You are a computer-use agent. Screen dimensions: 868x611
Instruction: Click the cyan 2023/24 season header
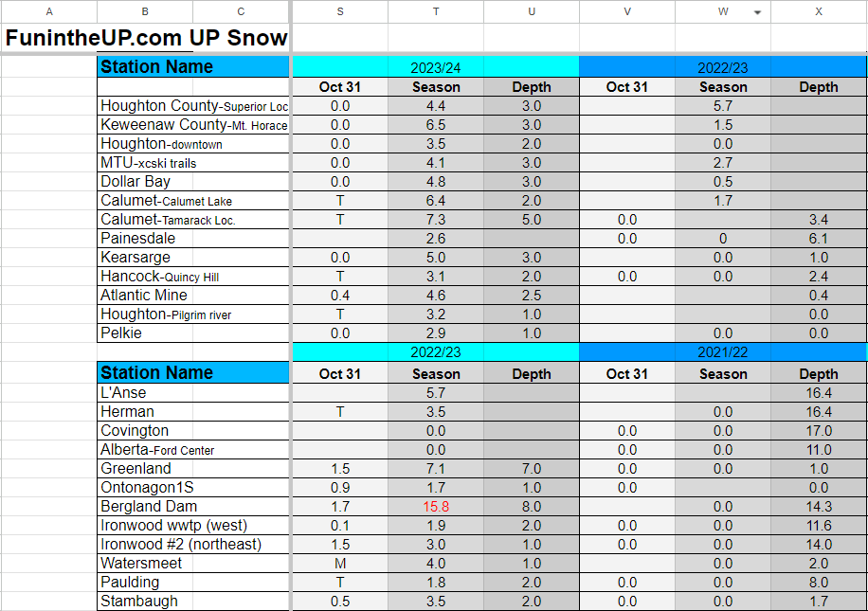pos(436,67)
